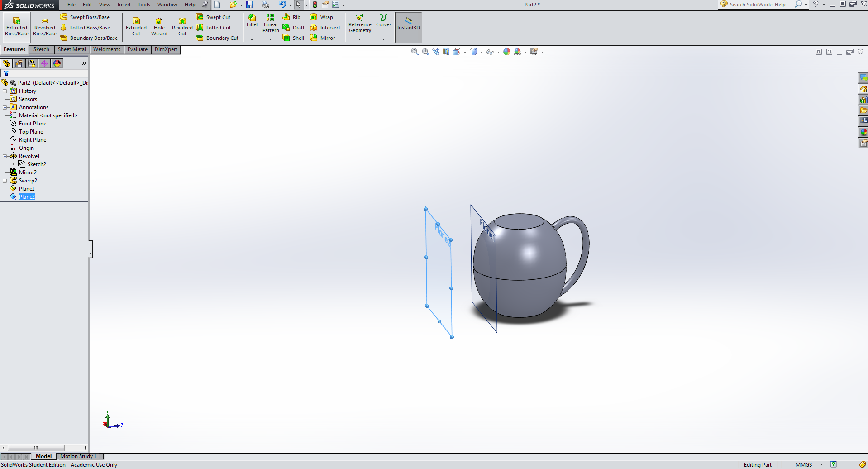Choose the Boundary Cut feature
This screenshot has width=868, height=469.
point(217,38)
